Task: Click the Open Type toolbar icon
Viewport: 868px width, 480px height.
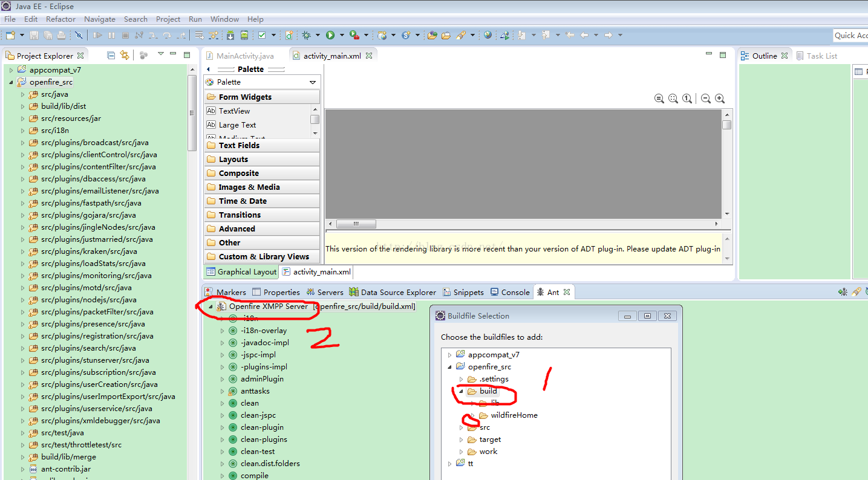Action: click(432, 35)
